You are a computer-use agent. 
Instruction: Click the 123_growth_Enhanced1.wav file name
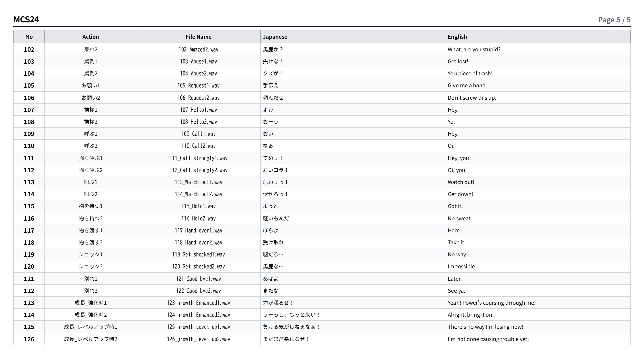tap(199, 303)
